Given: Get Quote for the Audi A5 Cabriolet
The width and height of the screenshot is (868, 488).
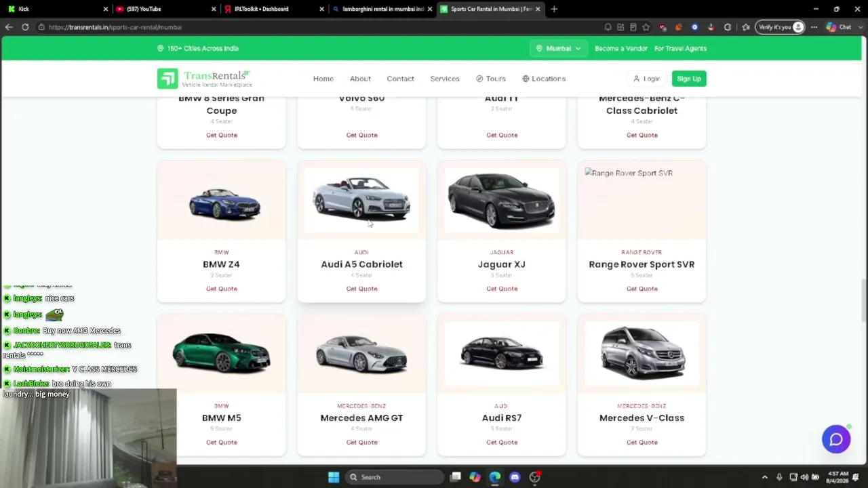Looking at the screenshot, I should [361, 289].
